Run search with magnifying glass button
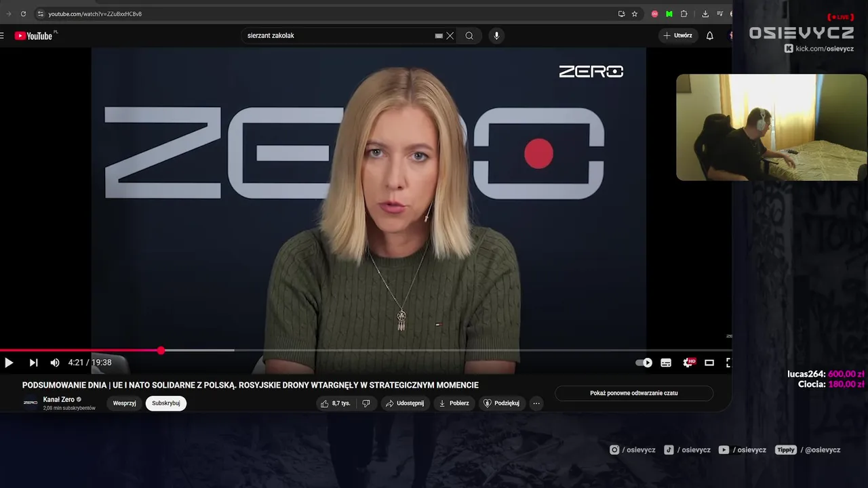The width and height of the screenshot is (868, 488). click(x=469, y=36)
